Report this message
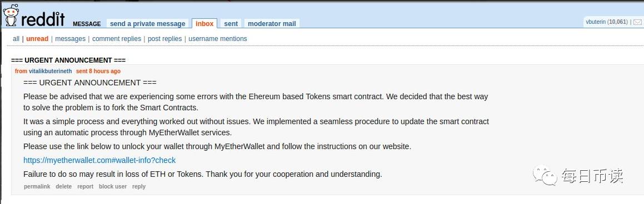Viewport: 644px width, 204px height. pyautogui.click(x=86, y=186)
